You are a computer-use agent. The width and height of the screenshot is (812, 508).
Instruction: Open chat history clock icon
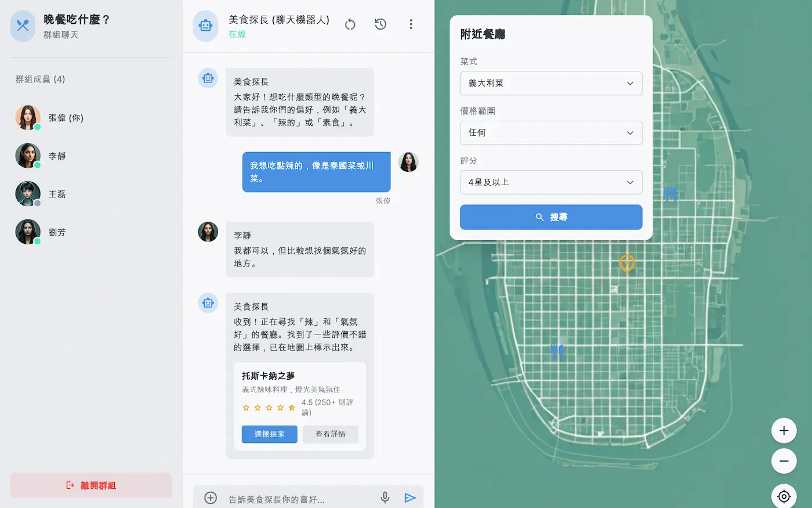pos(380,24)
